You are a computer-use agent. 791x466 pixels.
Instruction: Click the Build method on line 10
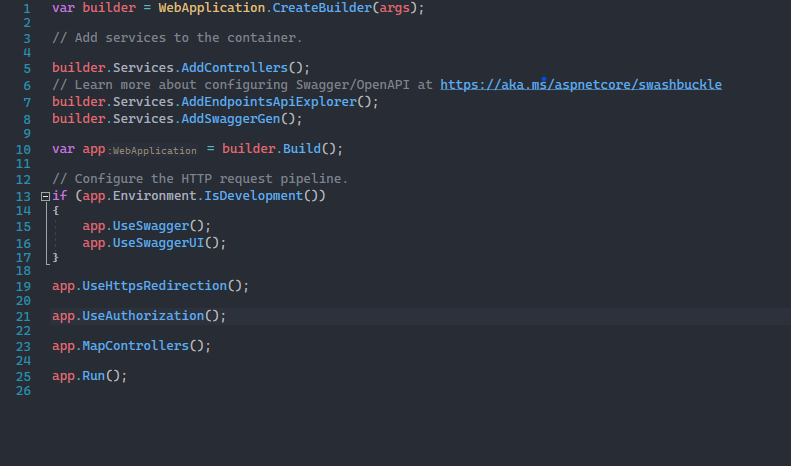(x=301, y=149)
